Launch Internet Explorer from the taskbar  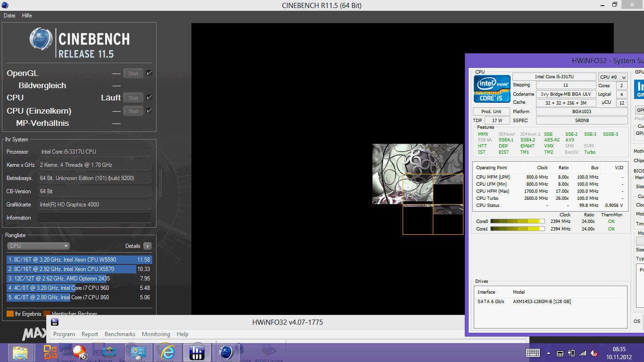coord(167,353)
